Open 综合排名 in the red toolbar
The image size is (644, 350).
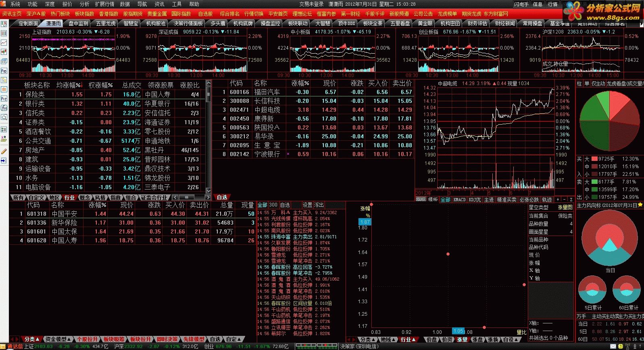pyautogui.click(x=229, y=14)
